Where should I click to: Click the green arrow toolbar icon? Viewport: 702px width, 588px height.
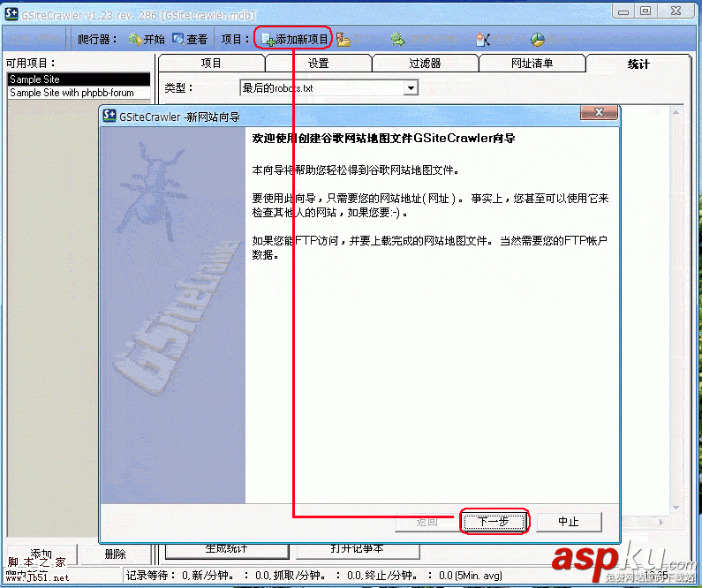(397, 40)
